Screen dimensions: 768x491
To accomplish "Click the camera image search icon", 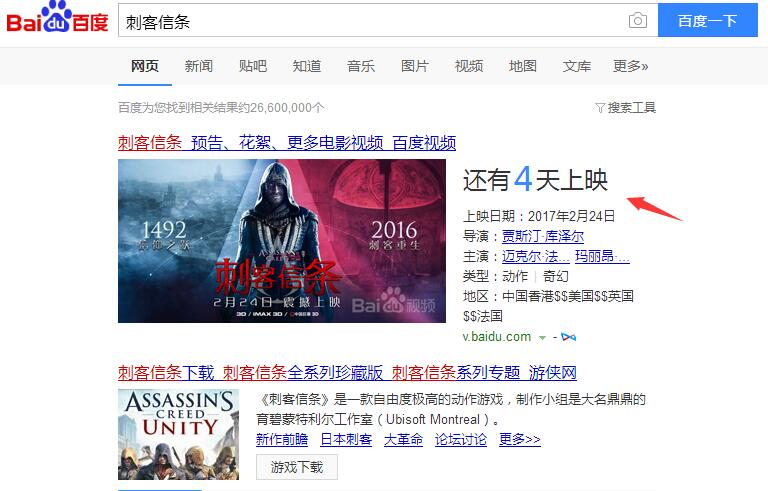I will pyautogui.click(x=637, y=21).
